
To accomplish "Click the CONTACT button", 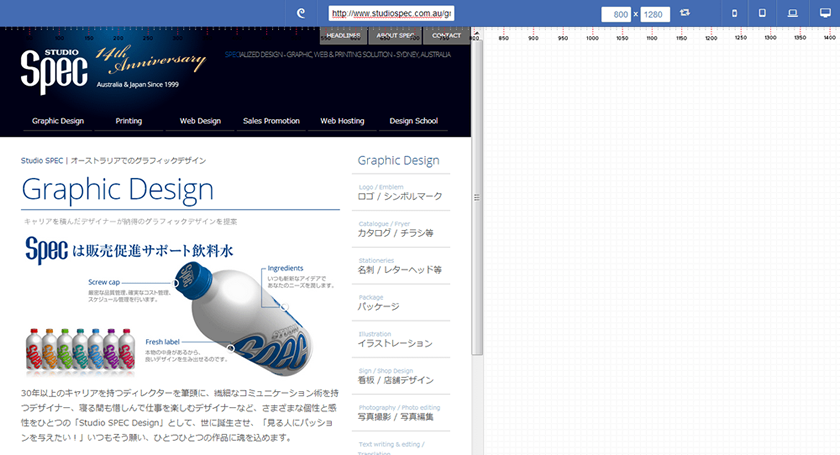I will (446, 36).
